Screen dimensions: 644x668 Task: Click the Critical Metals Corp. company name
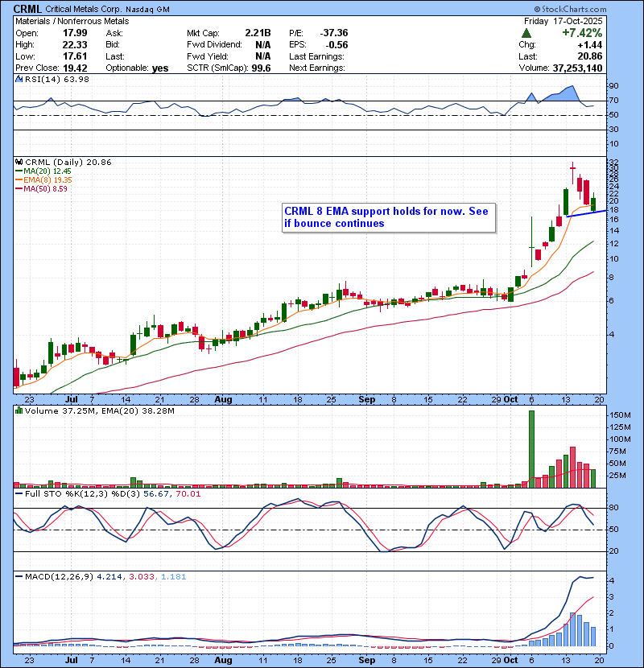(x=84, y=10)
